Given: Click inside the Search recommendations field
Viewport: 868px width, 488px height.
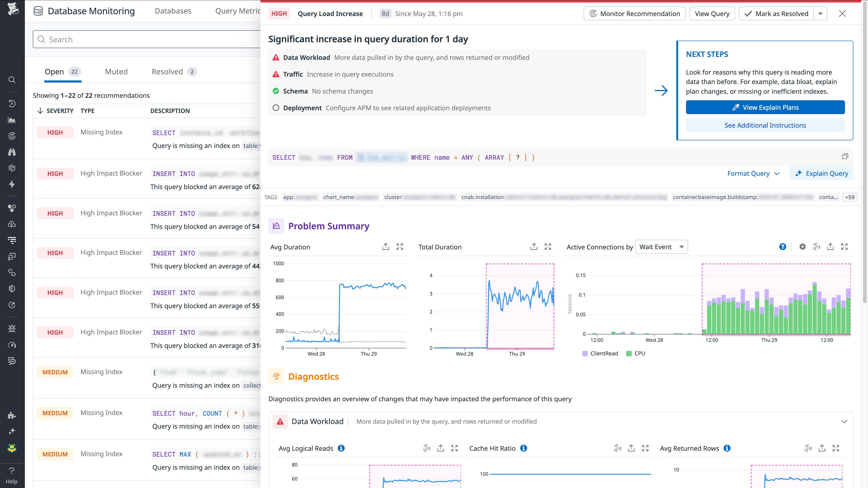Looking at the screenshot, I should point(135,39).
